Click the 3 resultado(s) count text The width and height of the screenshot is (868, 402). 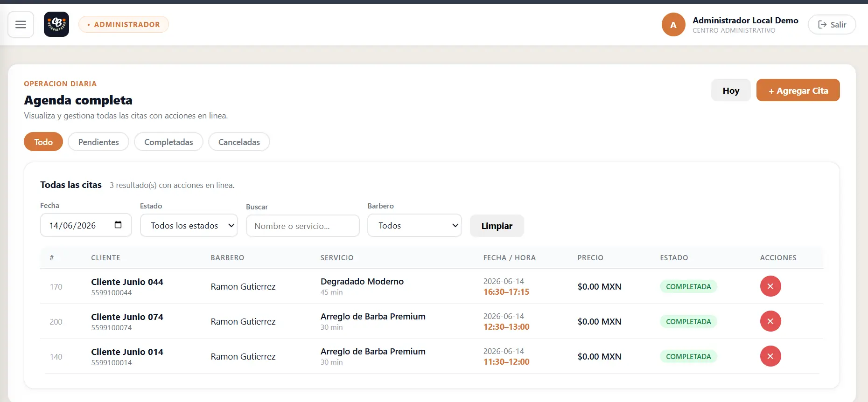tap(172, 185)
